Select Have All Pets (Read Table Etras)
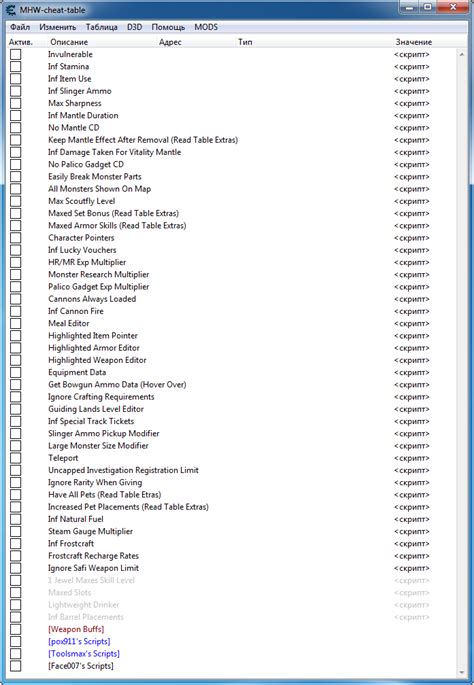 click(104, 495)
